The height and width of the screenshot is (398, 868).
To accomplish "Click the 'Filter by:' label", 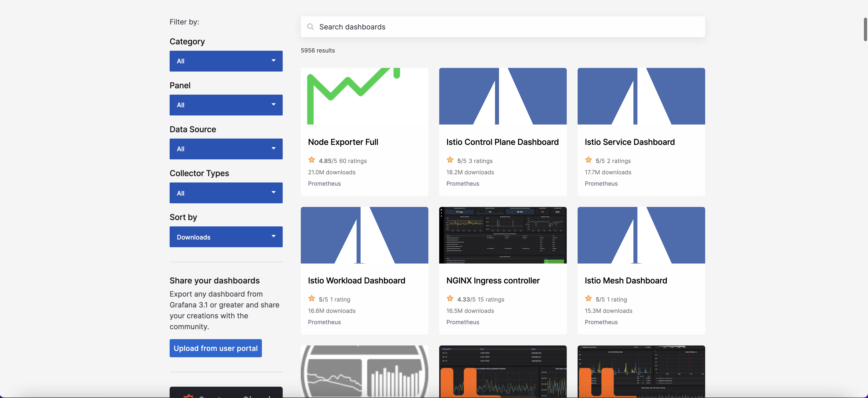I will (184, 22).
